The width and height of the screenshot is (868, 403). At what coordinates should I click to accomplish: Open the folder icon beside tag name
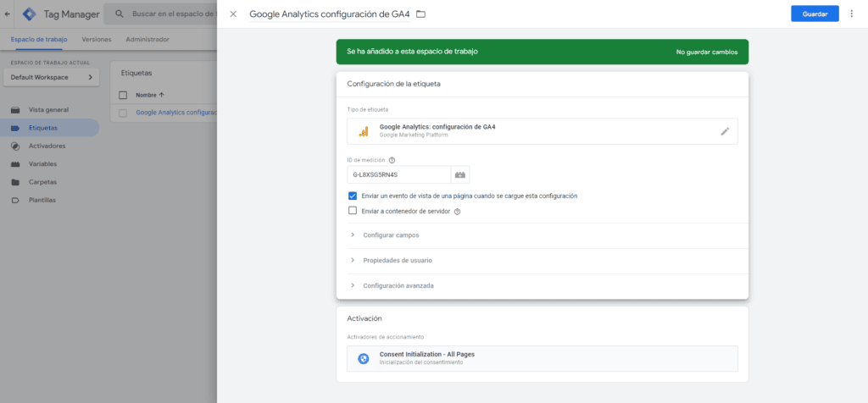(420, 14)
